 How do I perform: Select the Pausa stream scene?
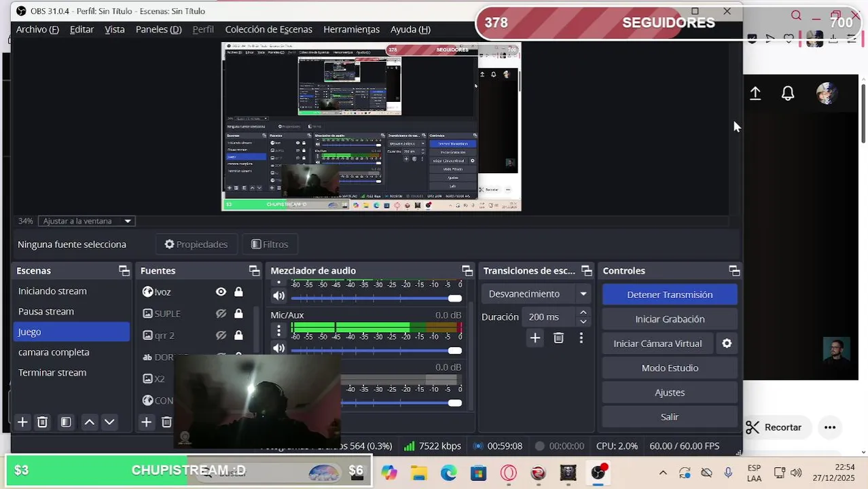[x=71, y=311]
